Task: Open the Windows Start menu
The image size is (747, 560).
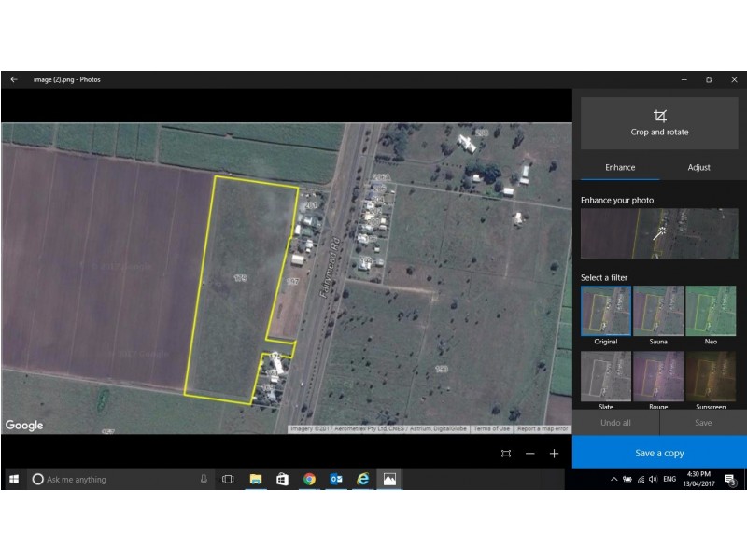Action: pos(14,479)
